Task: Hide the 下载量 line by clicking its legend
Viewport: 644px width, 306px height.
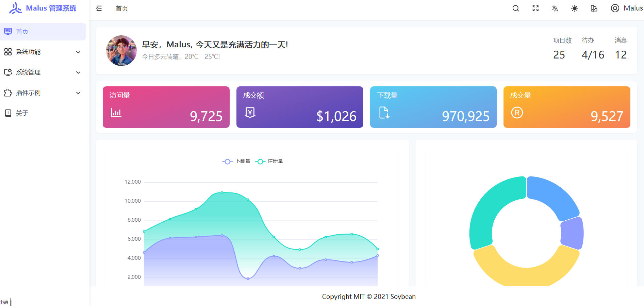Action: (236, 161)
